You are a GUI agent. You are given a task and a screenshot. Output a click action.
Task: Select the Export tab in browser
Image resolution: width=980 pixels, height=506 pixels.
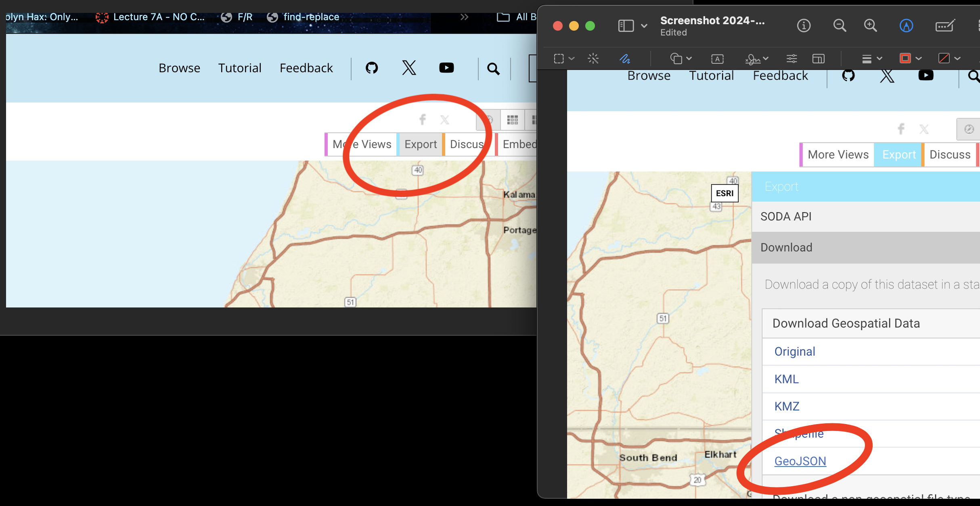point(420,144)
